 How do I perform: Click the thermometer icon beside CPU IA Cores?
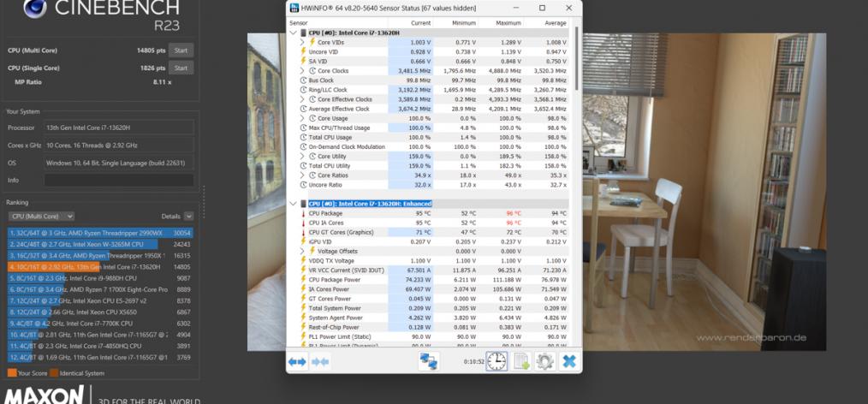[303, 223]
